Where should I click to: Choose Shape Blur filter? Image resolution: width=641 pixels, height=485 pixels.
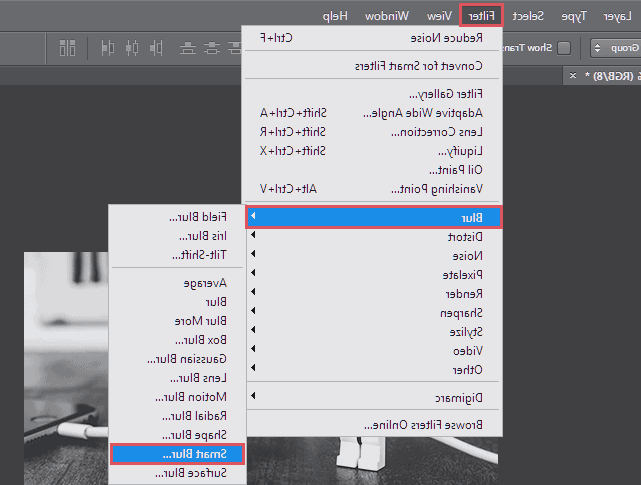177,435
